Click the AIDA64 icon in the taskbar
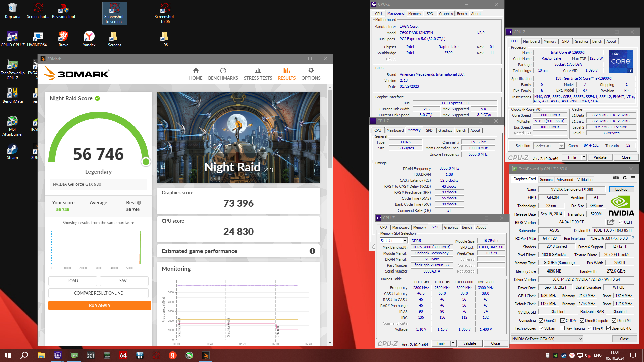 point(123,355)
